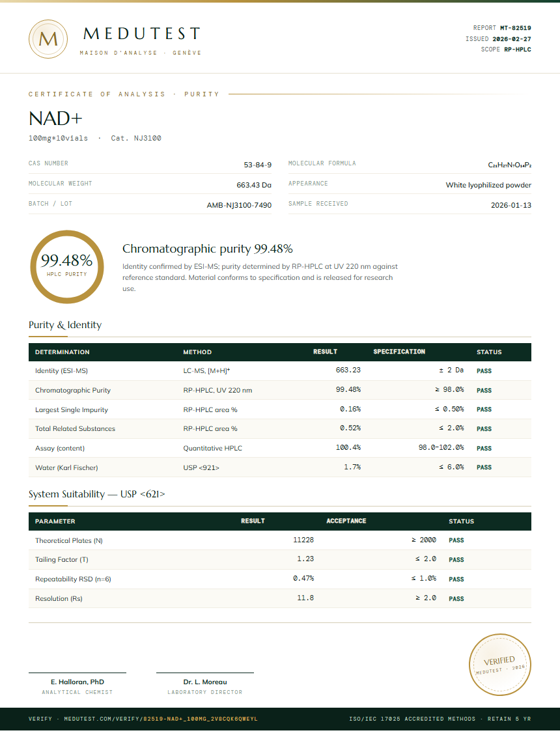Select batch lot AMB-NJ3100-7490
The width and height of the screenshot is (560, 750).
239,204
